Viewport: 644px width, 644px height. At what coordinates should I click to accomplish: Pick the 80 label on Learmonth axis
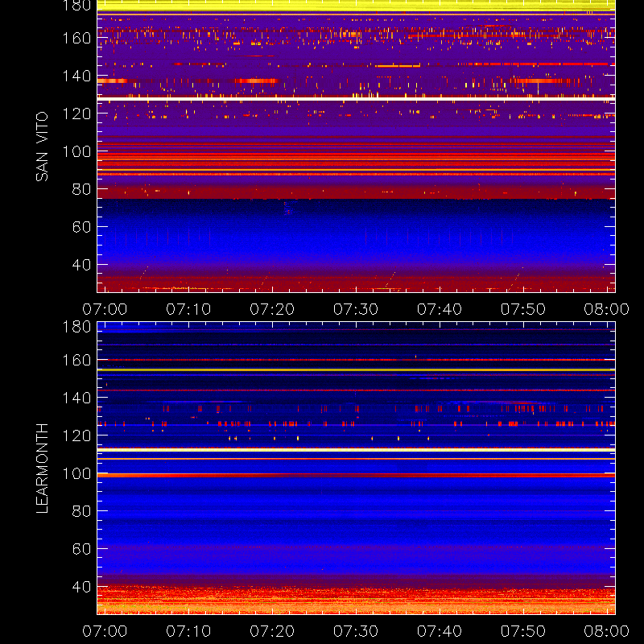point(81,511)
